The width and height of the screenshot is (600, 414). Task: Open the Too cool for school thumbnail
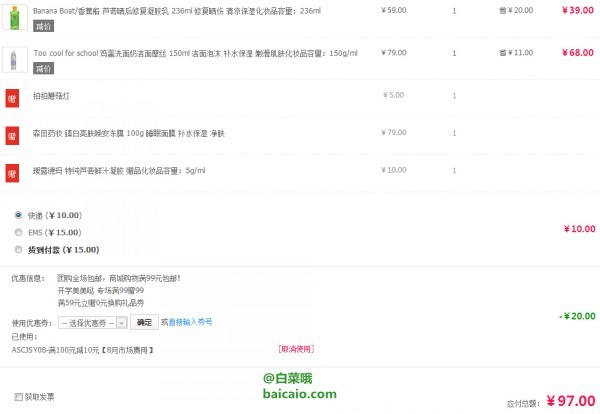pyautogui.click(x=15, y=59)
